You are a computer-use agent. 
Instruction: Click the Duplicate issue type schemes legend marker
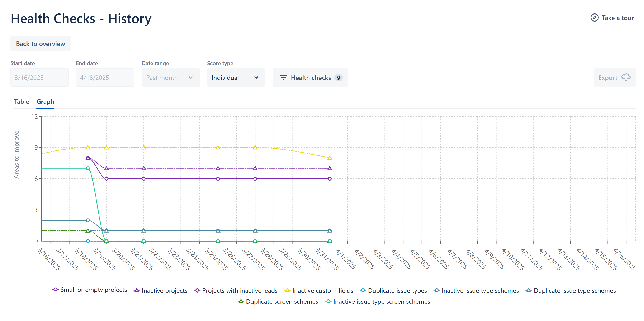click(x=528, y=290)
